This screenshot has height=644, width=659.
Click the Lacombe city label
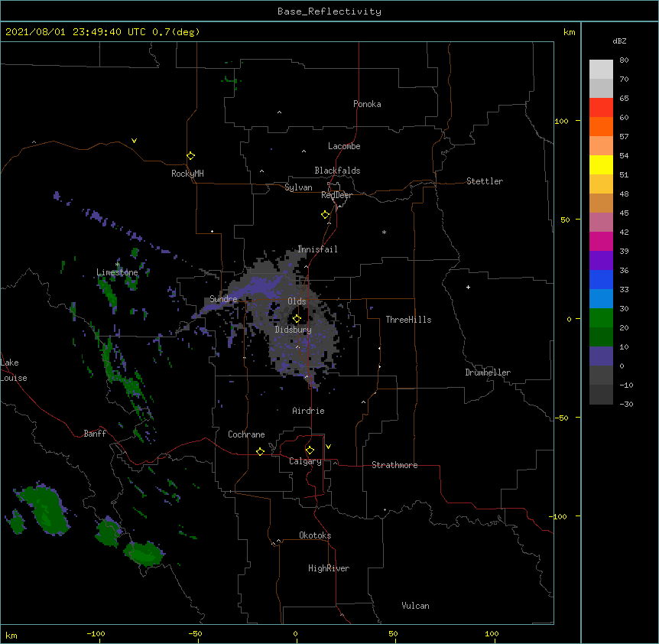(344, 146)
